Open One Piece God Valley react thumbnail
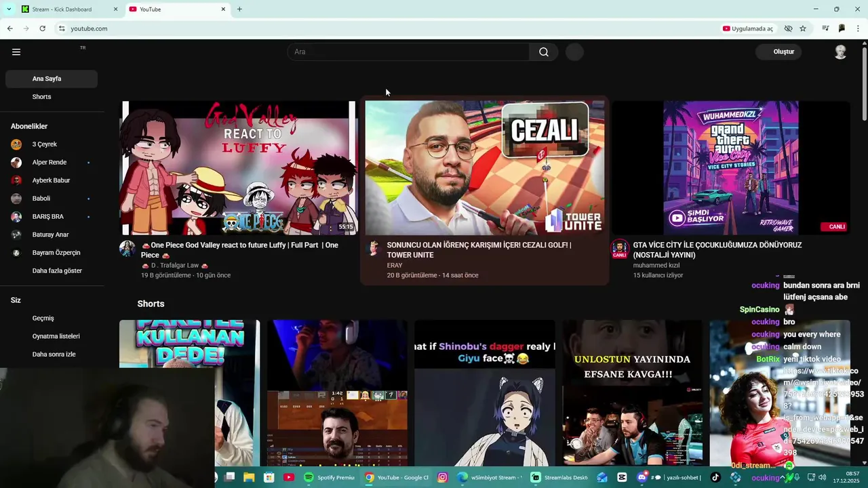 tap(238, 168)
